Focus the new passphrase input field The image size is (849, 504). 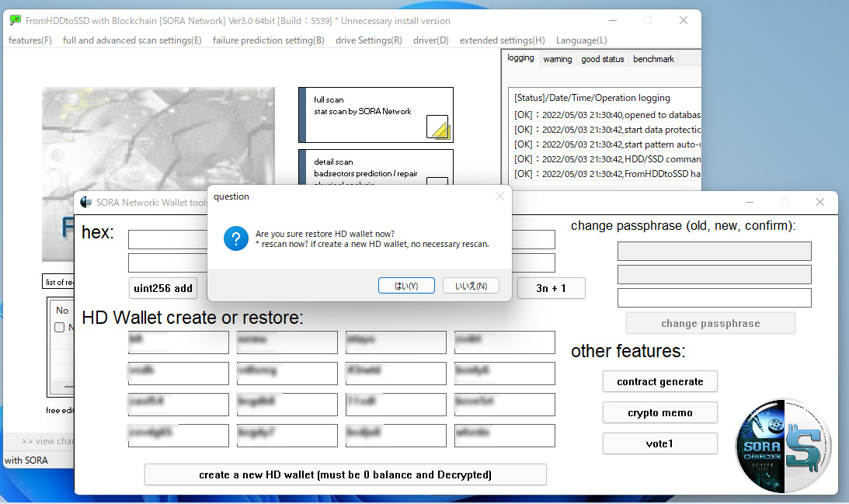(715, 274)
